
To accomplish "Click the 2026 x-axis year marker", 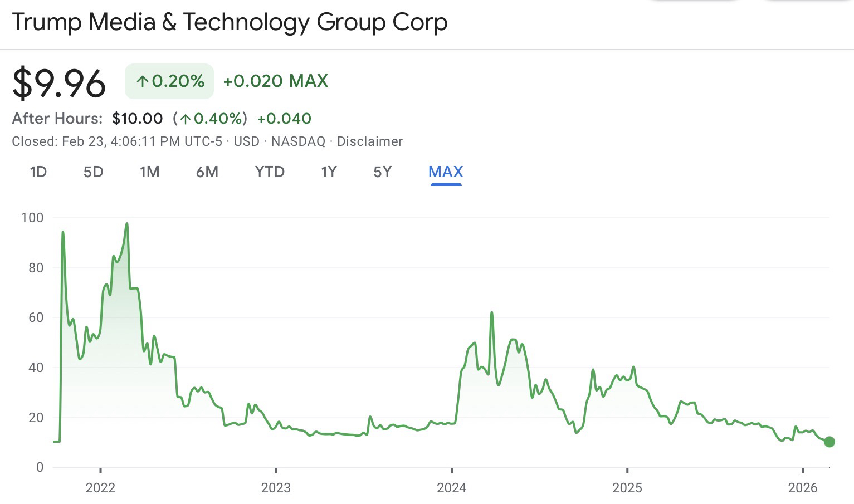I will pyautogui.click(x=802, y=488).
